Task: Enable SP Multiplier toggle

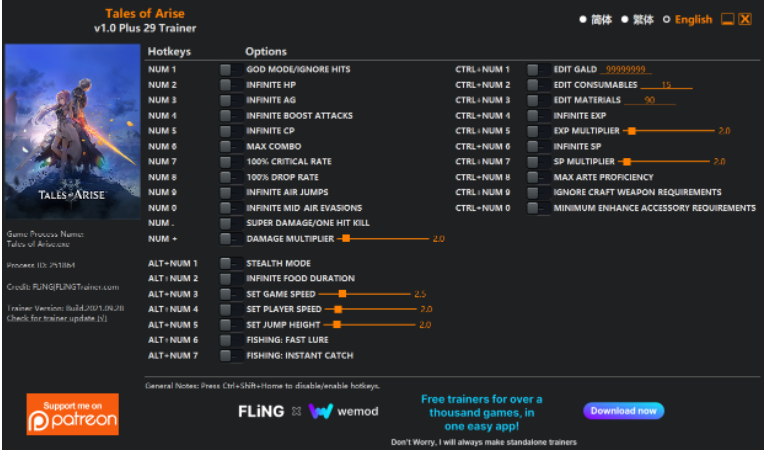Action: pyautogui.click(x=538, y=162)
